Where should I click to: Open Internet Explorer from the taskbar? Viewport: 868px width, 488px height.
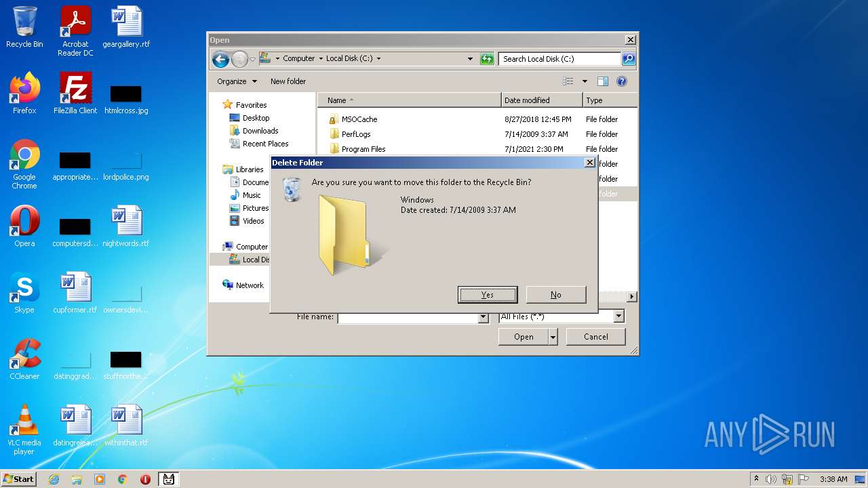54,479
